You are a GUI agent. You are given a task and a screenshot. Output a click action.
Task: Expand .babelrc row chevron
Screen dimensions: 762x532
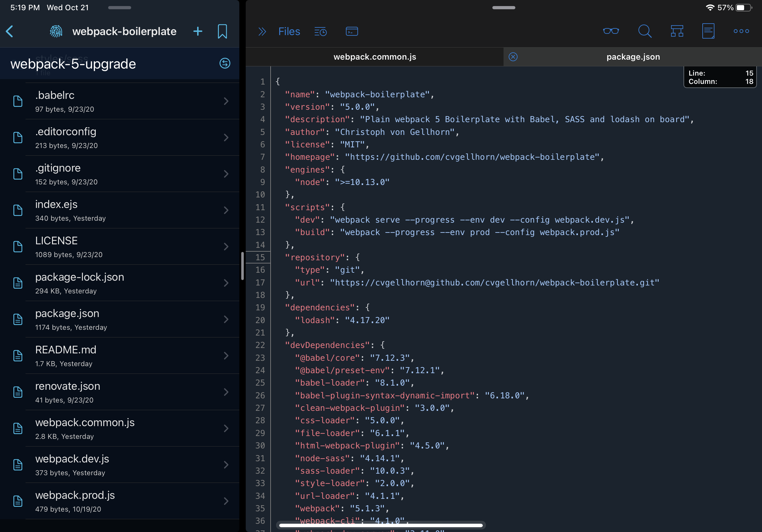[226, 101]
